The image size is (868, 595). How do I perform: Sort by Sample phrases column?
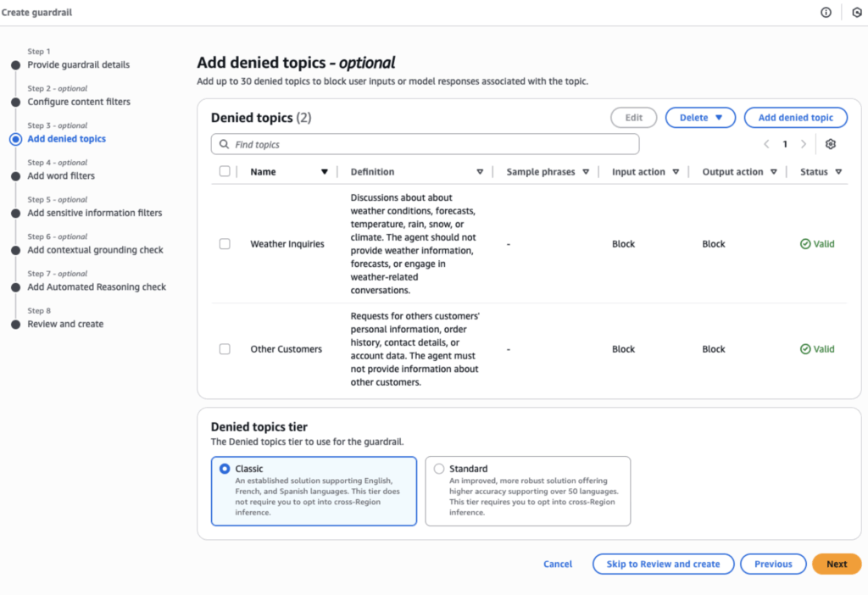click(585, 172)
